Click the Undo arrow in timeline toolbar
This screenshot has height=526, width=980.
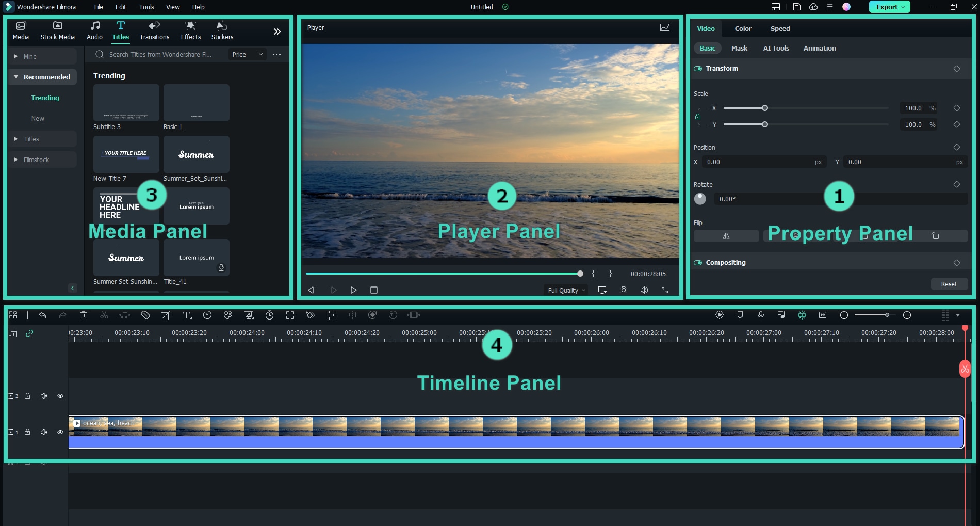click(42, 315)
